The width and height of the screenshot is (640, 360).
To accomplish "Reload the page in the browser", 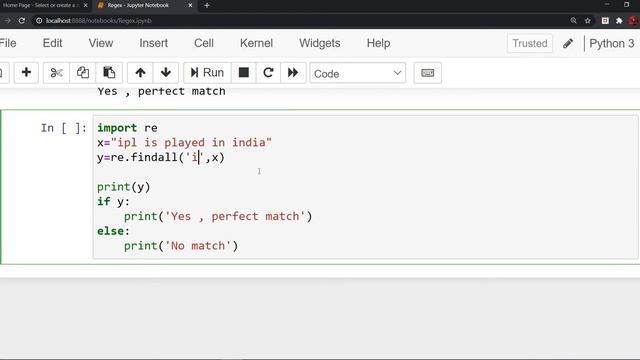I will [x=22, y=20].
